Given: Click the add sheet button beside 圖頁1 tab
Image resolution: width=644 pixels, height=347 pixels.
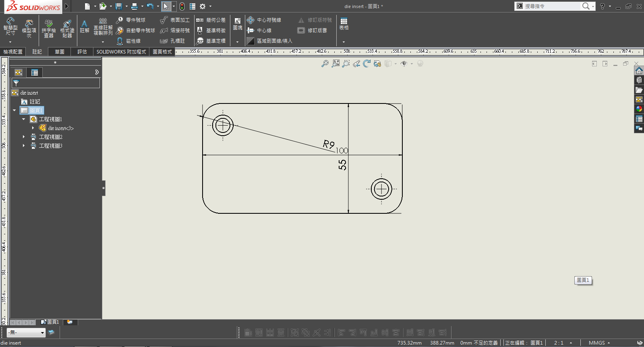Looking at the screenshot, I should [x=70, y=322].
